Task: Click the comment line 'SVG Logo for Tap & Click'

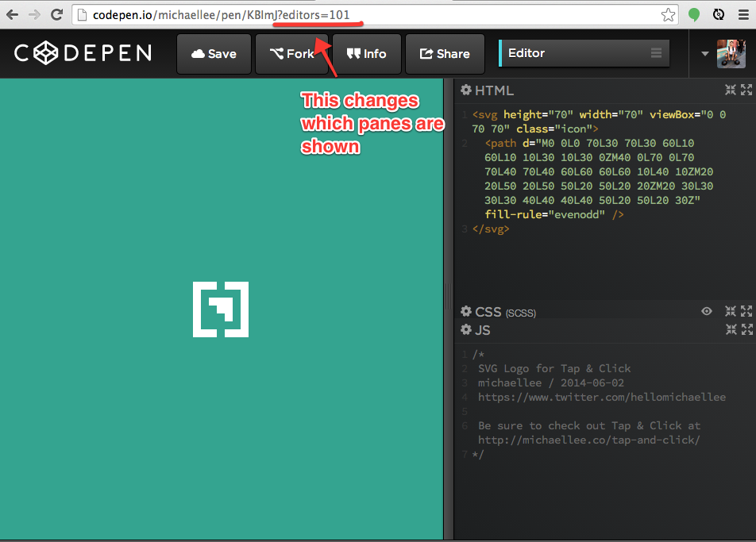Action: [554, 368]
